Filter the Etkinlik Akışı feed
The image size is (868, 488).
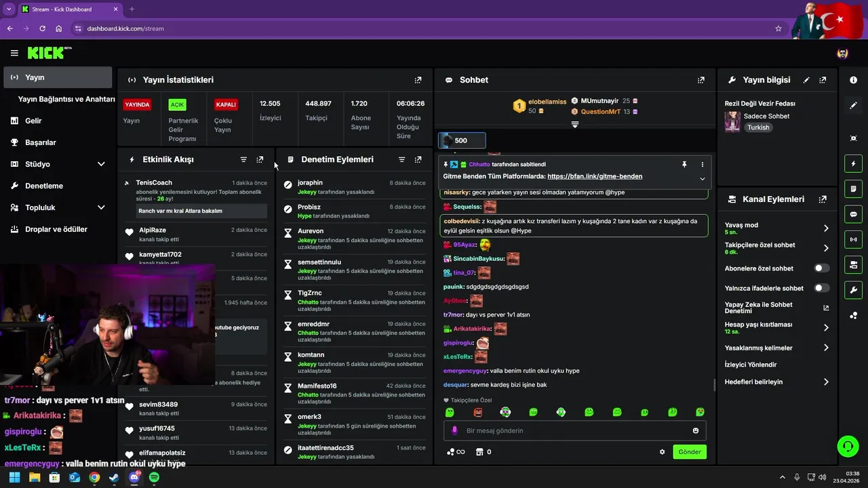coord(243,159)
